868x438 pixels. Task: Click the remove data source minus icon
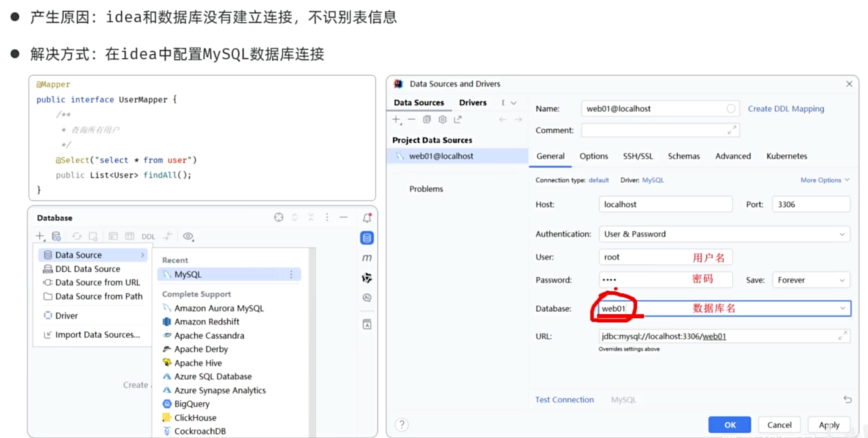(x=411, y=120)
